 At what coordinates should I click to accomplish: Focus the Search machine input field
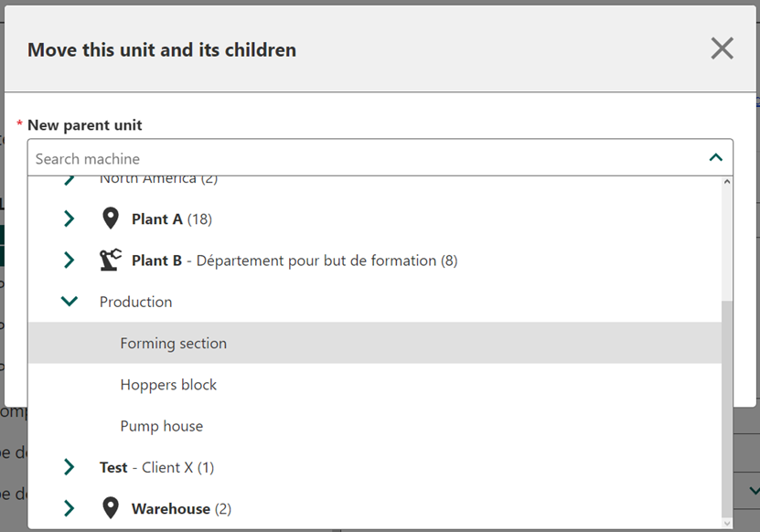click(x=366, y=158)
